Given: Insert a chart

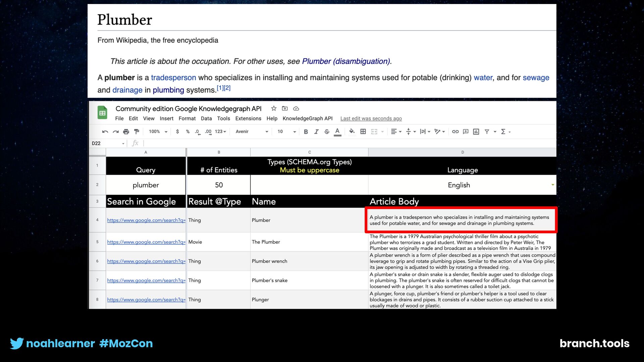Looking at the screenshot, I should click(x=476, y=132).
